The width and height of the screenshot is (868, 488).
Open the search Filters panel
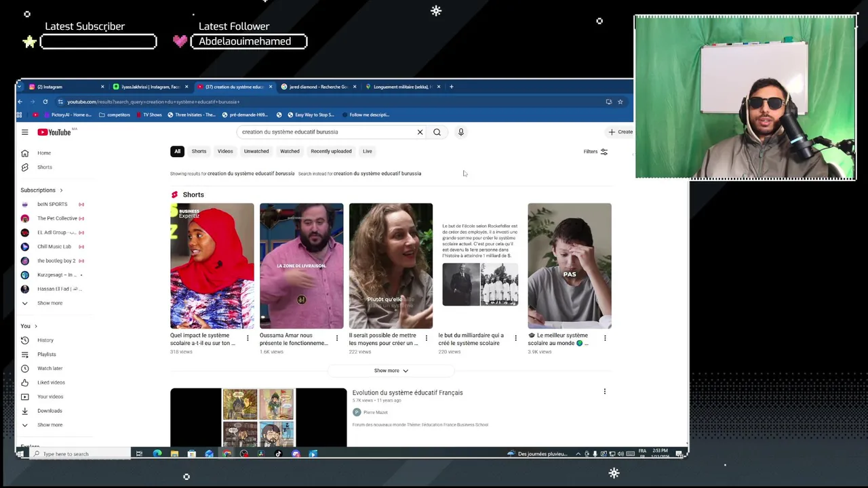click(x=595, y=152)
